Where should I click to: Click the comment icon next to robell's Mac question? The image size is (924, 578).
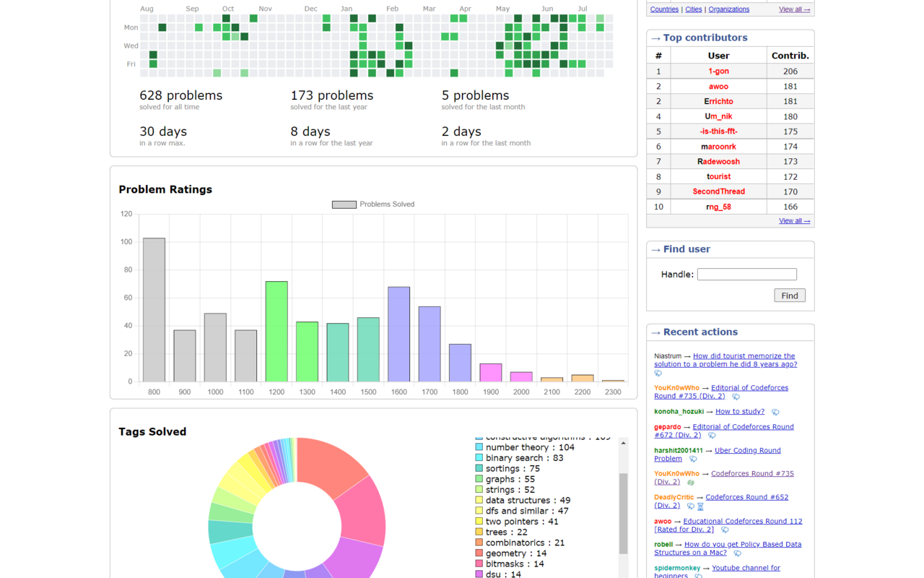point(738,553)
